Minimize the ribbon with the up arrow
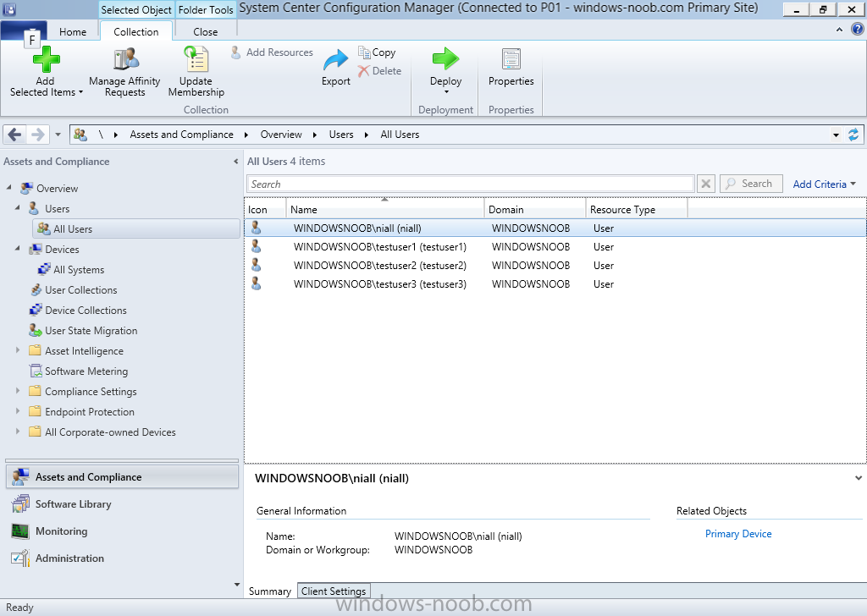The width and height of the screenshot is (867, 616). [x=839, y=30]
